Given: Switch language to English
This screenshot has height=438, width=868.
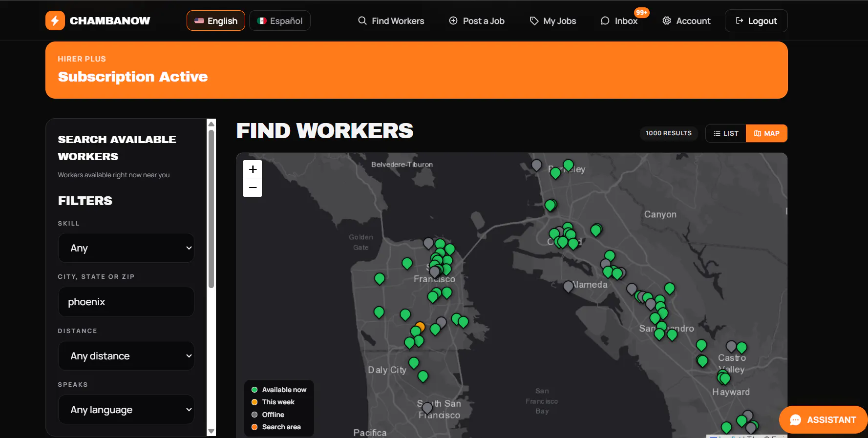Looking at the screenshot, I should (216, 21).
